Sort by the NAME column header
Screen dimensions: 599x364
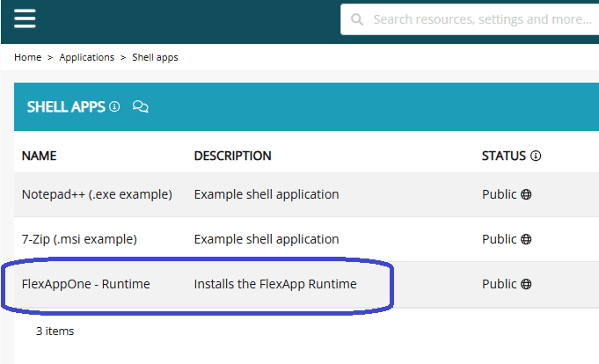pyautogui.click(x=39, y=156)
